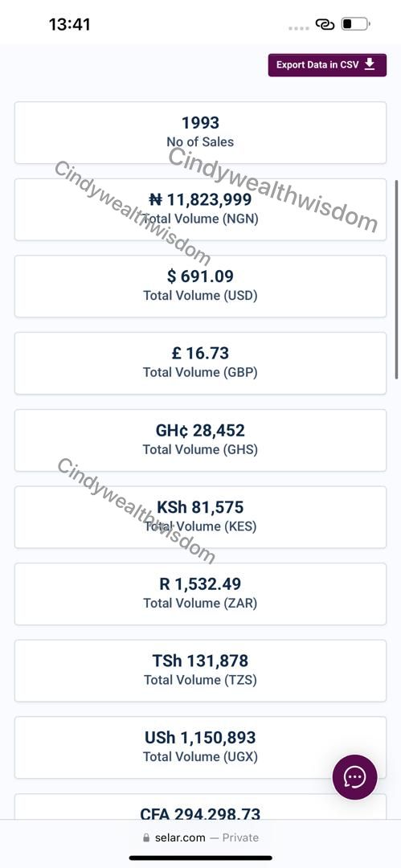
Task: Export Data in CSV
Action: pos(327,65)
